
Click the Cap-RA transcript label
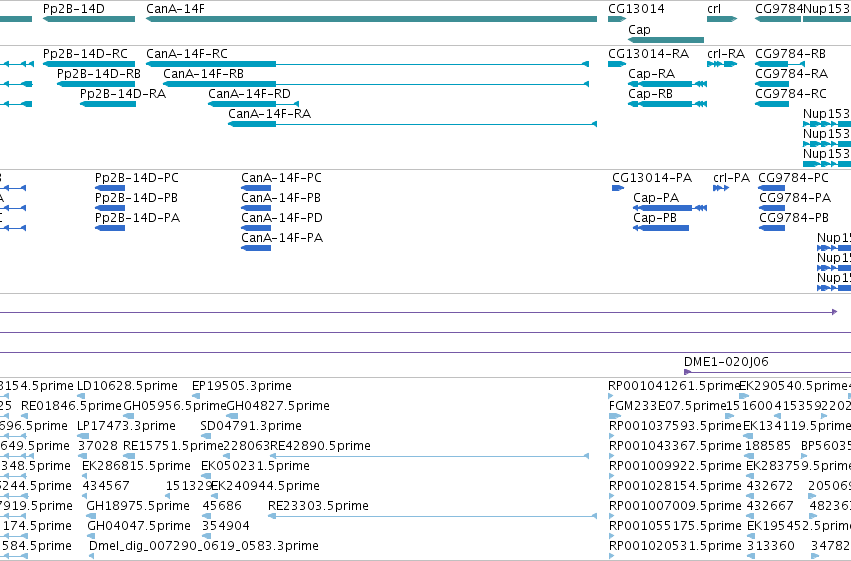(x=651, y=74)
